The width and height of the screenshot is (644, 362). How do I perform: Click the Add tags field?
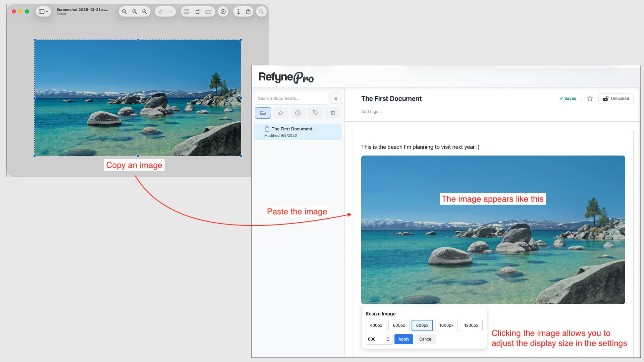[371, 112]
